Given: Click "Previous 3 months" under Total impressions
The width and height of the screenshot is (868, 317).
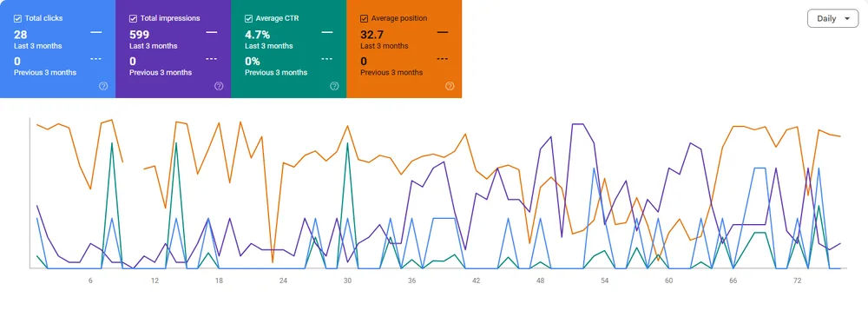Looking at the screenshot, I should pos(161,73).
